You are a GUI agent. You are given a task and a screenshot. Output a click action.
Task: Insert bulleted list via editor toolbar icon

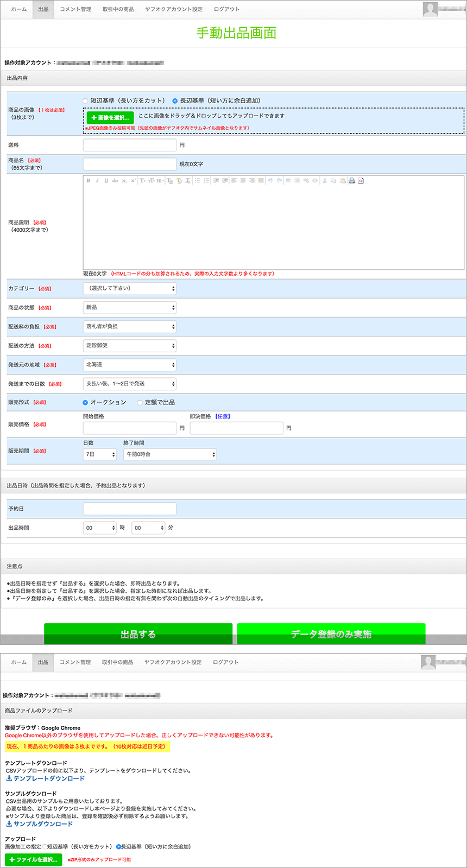click(197, 181)
